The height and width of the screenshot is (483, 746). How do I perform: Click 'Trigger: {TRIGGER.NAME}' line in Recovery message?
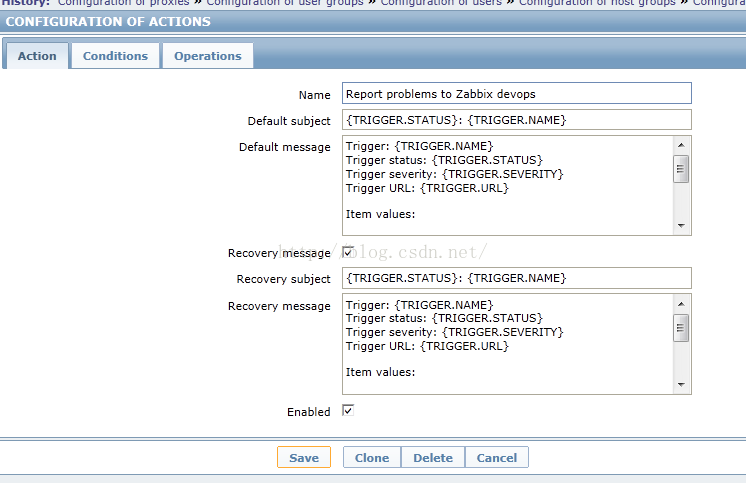click(x=420, y=305)
